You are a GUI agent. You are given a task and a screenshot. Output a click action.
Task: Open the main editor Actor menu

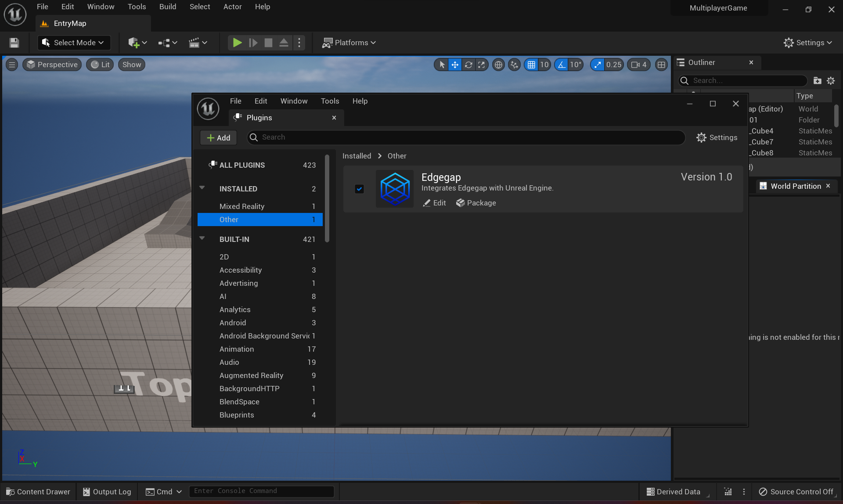pyautogui.click(x=232, y=7)
